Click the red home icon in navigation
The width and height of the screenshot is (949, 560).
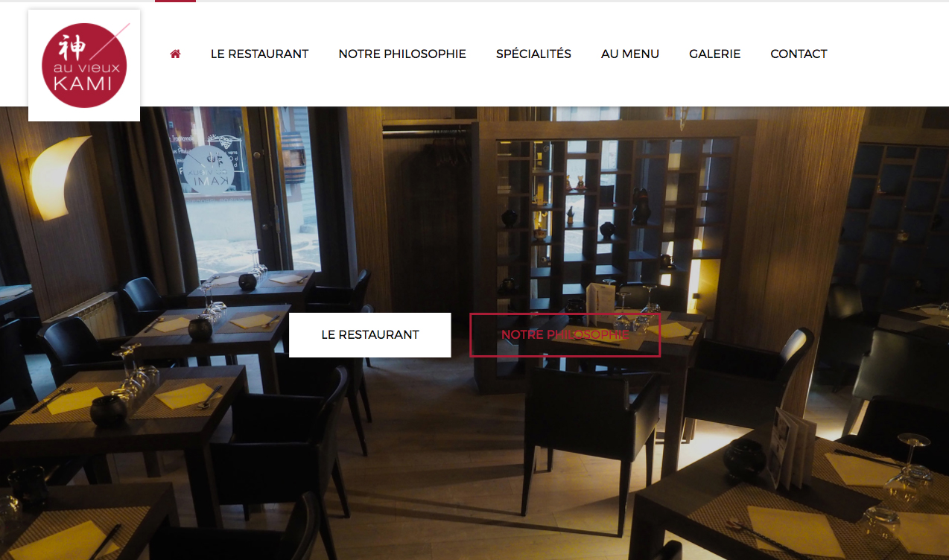click(x=175, y=54)
